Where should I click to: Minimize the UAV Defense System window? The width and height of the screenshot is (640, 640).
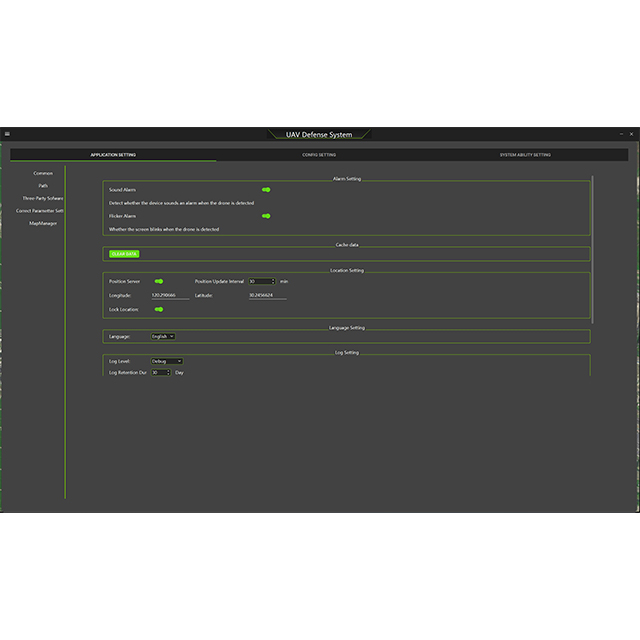(x=621, y=134)
